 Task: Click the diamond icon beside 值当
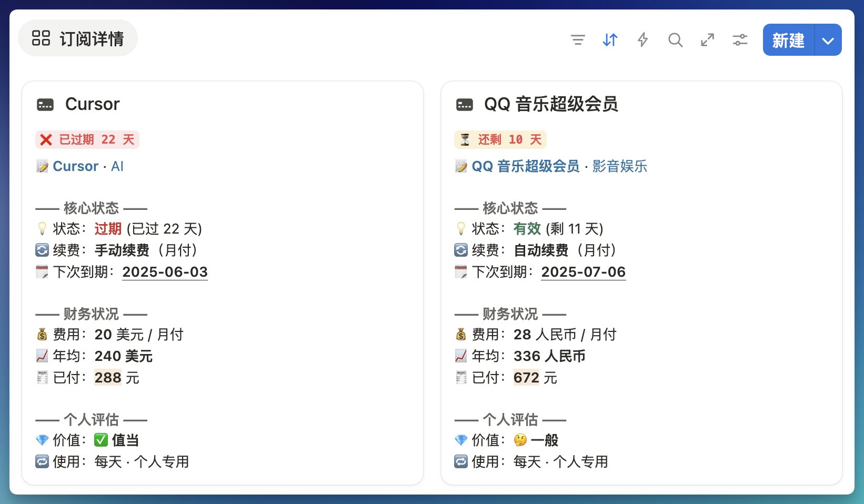click(x=42, y=440)
